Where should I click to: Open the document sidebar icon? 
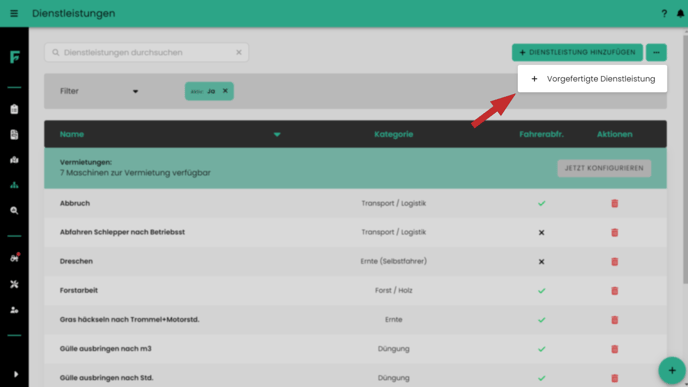tap(14, 134)
